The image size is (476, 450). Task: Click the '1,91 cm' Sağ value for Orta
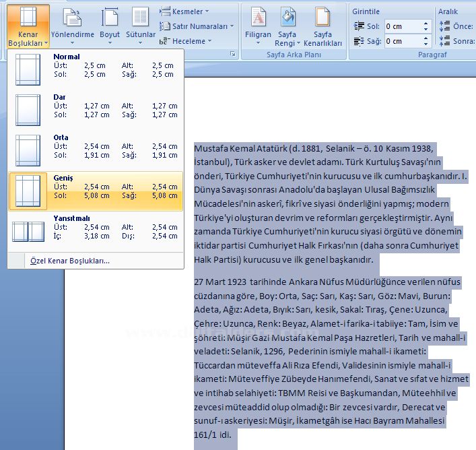tap(164, 155)
